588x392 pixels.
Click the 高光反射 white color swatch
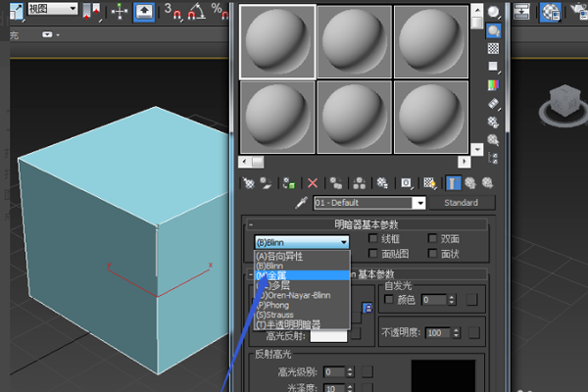tap(328, 336)
